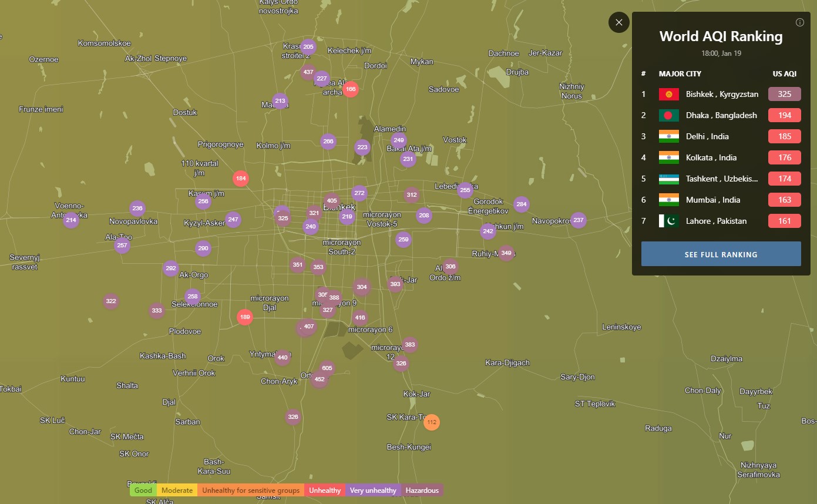Click the 214 marker near Voenno-Antonovka

pos(71,220)
